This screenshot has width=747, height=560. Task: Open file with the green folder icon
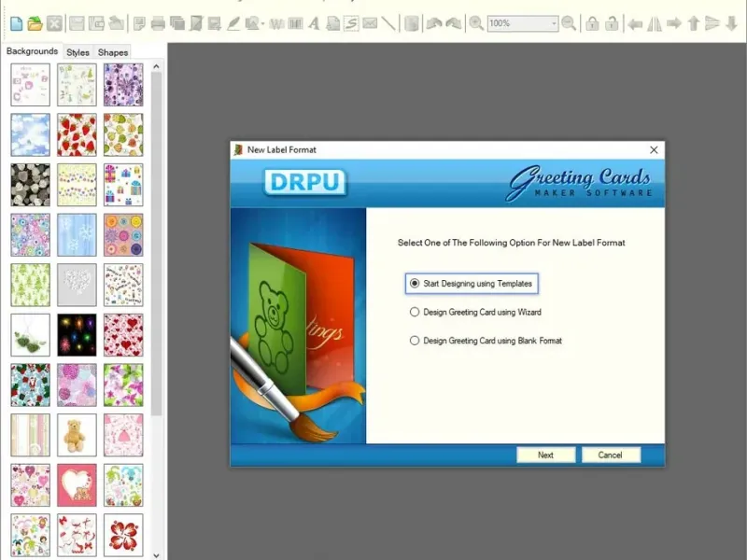[35, 22]
